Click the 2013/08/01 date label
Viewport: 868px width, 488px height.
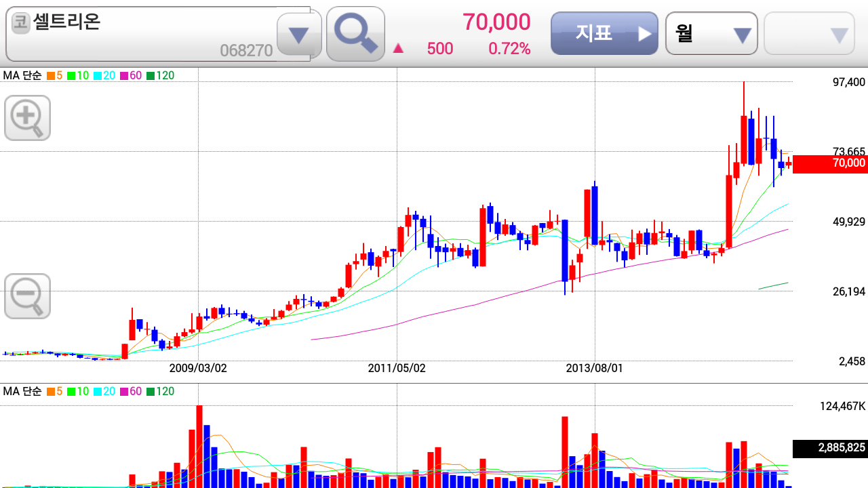pyautogui.click(x=595, y=368)
